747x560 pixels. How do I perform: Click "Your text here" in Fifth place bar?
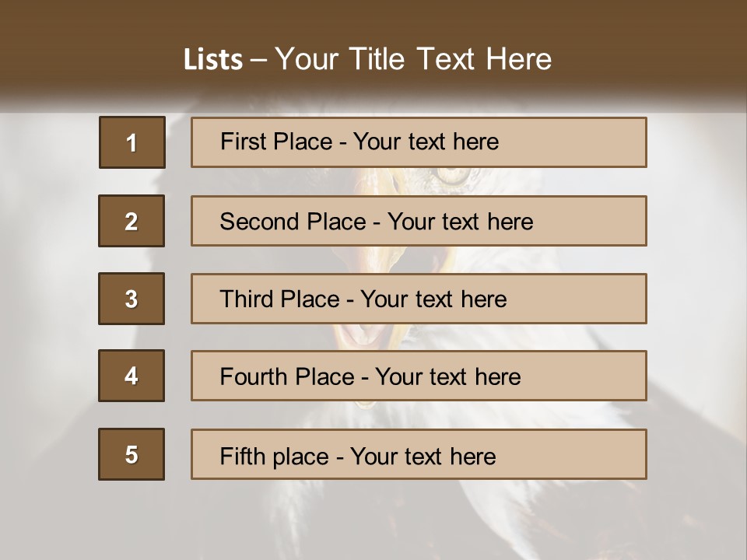pyautogui.click(x=423, y=456)
